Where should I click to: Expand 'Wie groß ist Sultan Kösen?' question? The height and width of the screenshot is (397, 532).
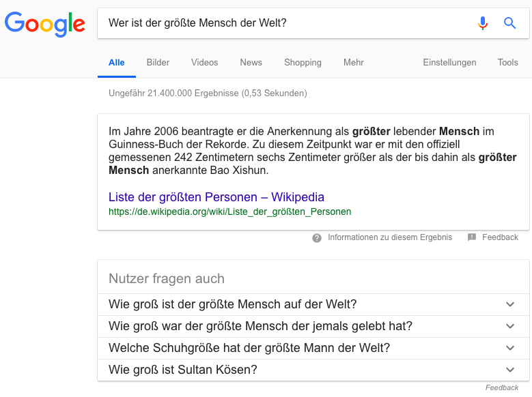point(509,370)
